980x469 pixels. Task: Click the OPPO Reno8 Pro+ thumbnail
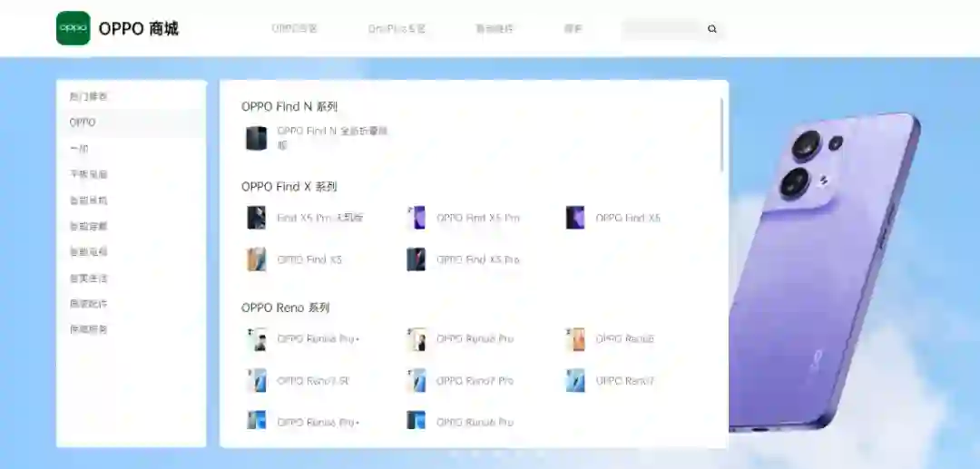pos(256,339)
